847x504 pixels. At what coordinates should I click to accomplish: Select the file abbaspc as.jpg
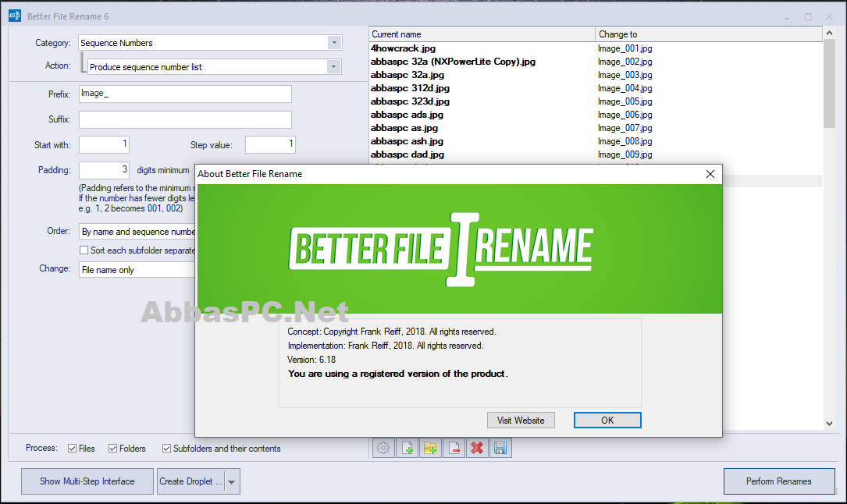click(404, 128)
